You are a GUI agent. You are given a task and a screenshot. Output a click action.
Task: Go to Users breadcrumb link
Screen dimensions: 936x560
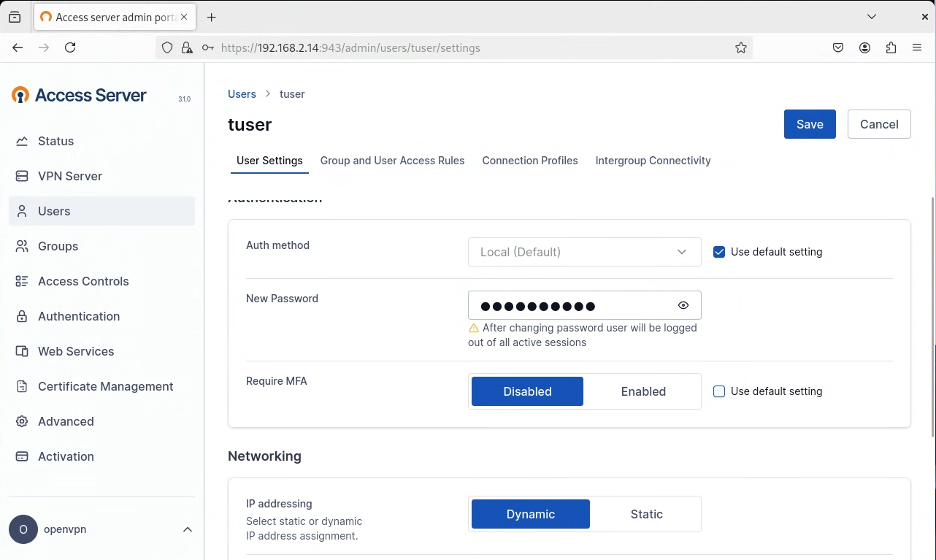(242, 94)
